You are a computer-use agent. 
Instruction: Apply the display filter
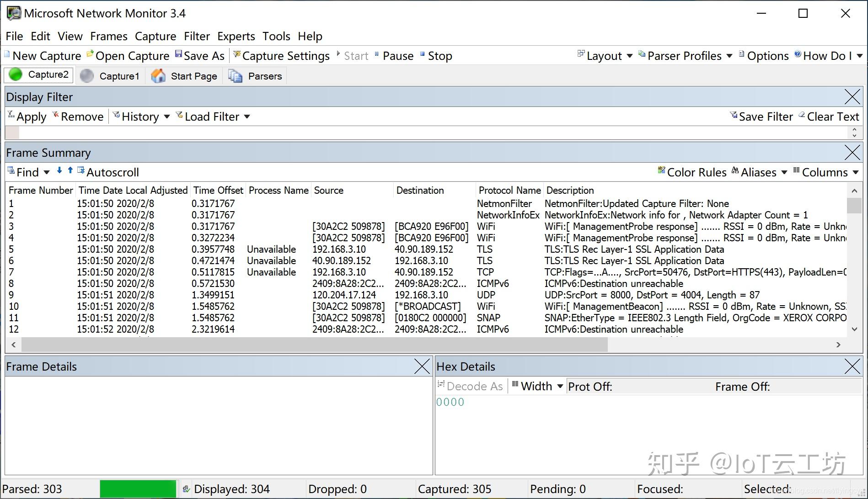pyautogui.click(x=31, y=116)
